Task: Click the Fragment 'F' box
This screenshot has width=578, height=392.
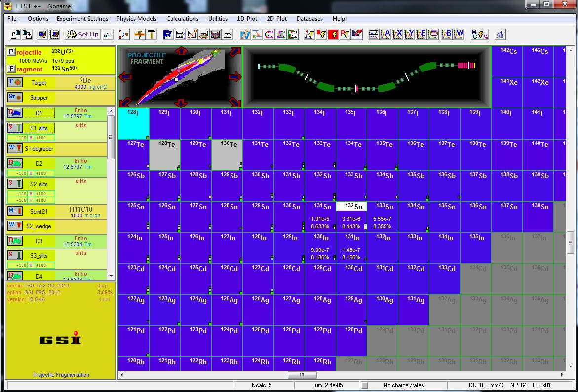Action: coord(11,69)
